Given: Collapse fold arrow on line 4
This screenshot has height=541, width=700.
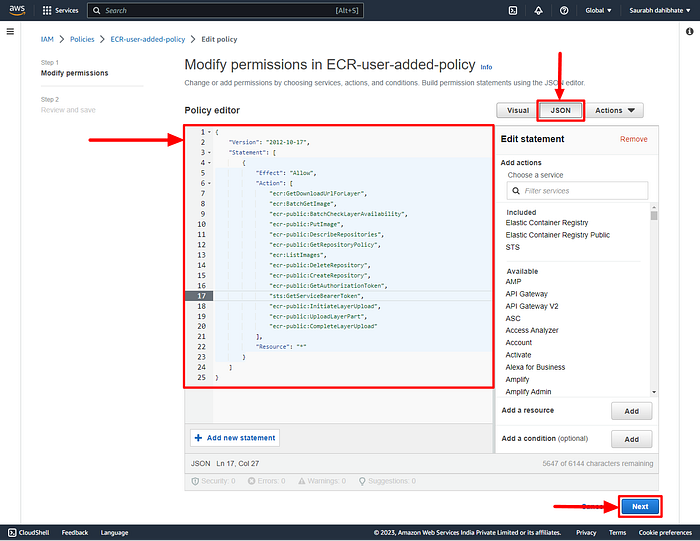Looking at the screenshot, I should click(209, 163).
